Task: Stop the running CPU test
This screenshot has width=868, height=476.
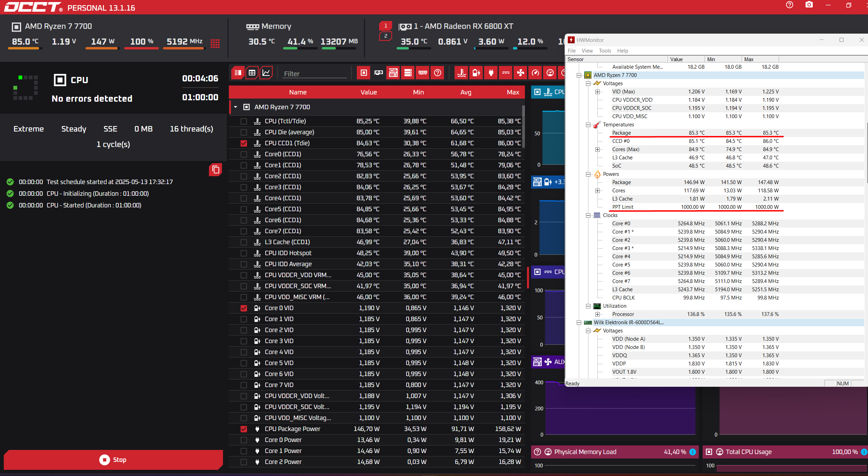Action: click(113, 460)
